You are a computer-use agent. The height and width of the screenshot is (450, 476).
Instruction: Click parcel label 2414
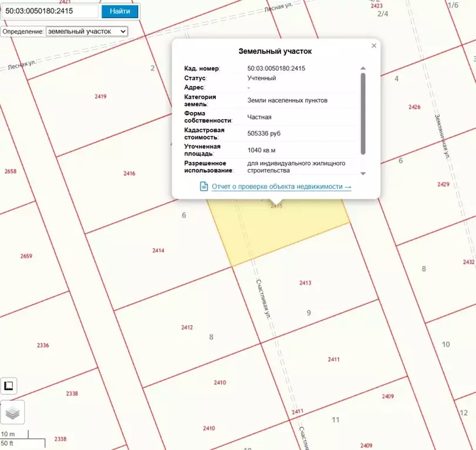click(158, 251)
